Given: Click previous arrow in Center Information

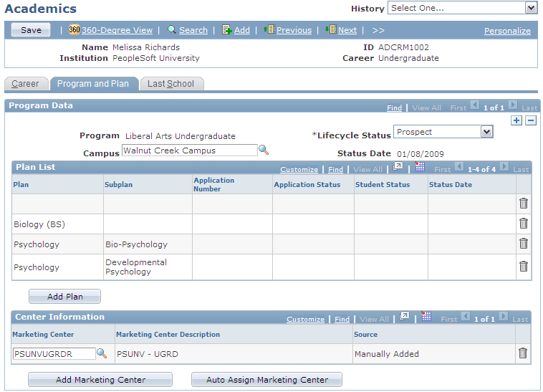Looking at the screenshot, I should click(x=466, y=316).
